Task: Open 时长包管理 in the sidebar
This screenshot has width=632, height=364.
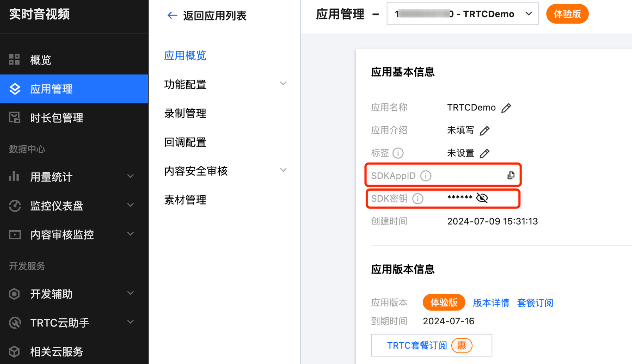Action: coord(74,118)
